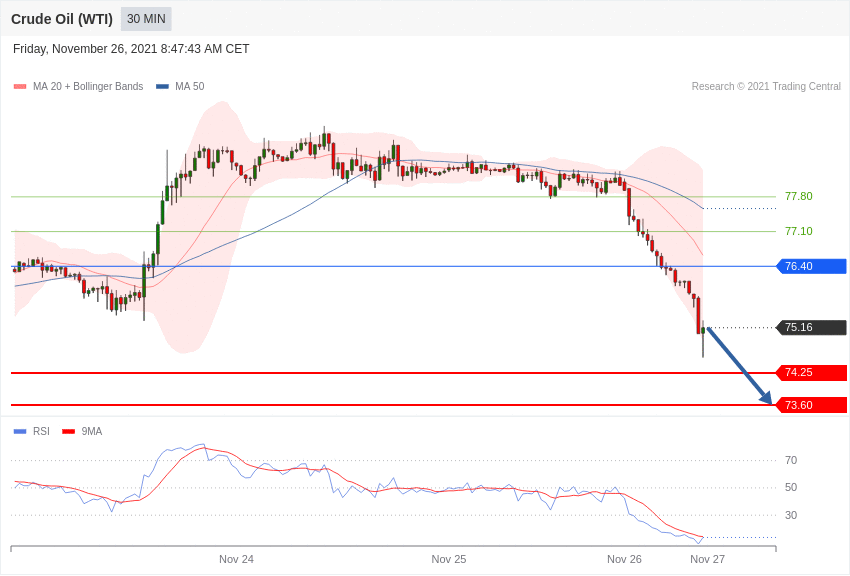The width and height of the screenshot is (850, 576).
Task: Click the black 75.16 current price tag
Action: click(x=812, y=327)
